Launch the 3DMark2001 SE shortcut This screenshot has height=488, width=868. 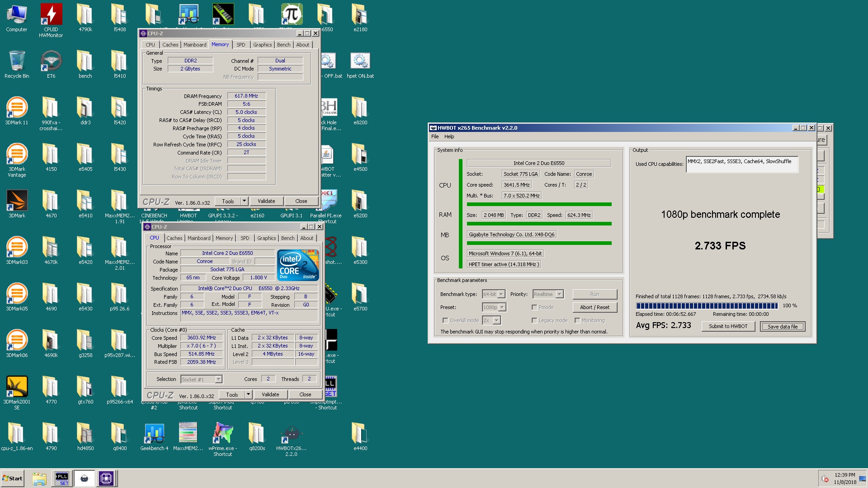(x=17, y=393)
